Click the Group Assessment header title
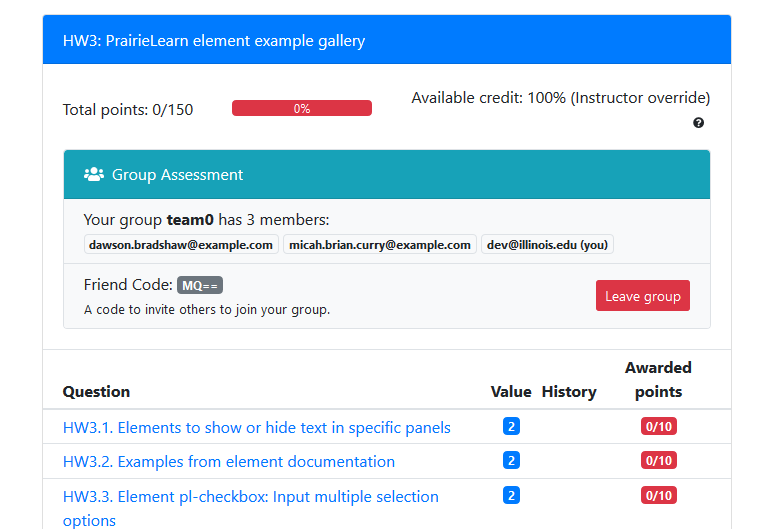Viewport: 777px width, 529px height. click(x=177, y=174)
